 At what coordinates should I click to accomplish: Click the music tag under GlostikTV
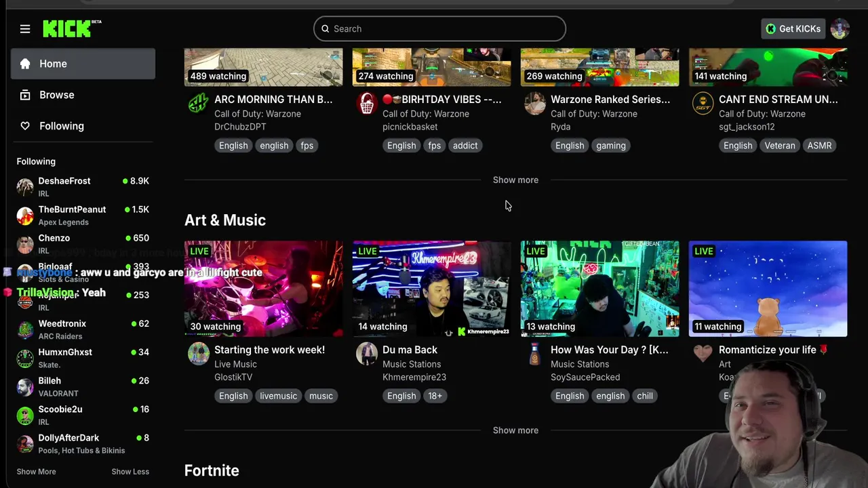point(321,396)
